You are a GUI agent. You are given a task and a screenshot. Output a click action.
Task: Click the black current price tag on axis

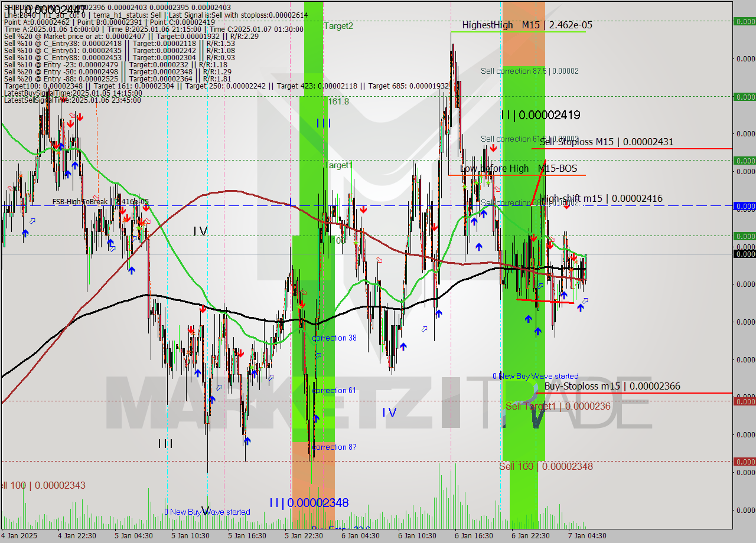(744, 254)
